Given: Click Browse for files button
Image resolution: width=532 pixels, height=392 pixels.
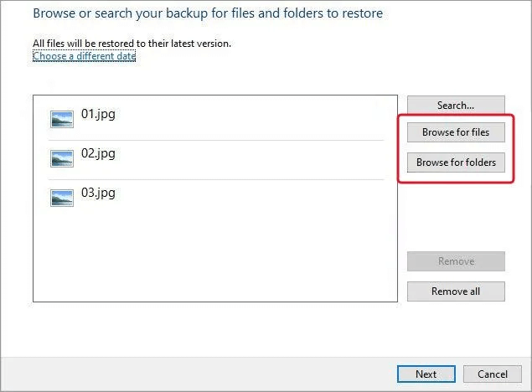Looking at the screenshot, I should [456, 132].
